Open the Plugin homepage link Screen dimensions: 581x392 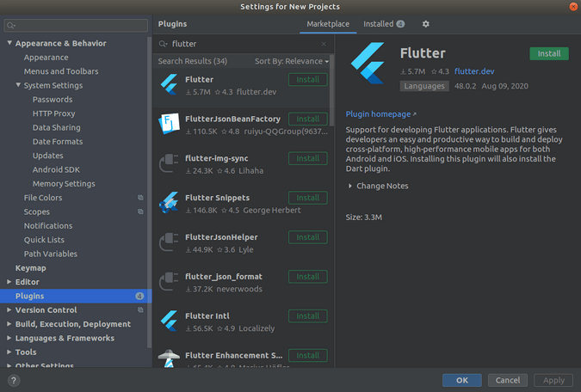(380, 113)
